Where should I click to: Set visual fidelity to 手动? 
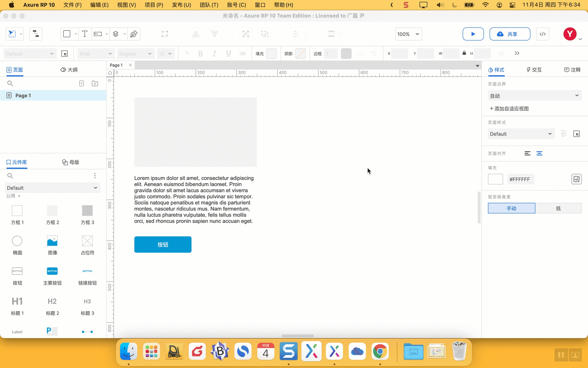(x=512, y=208)
